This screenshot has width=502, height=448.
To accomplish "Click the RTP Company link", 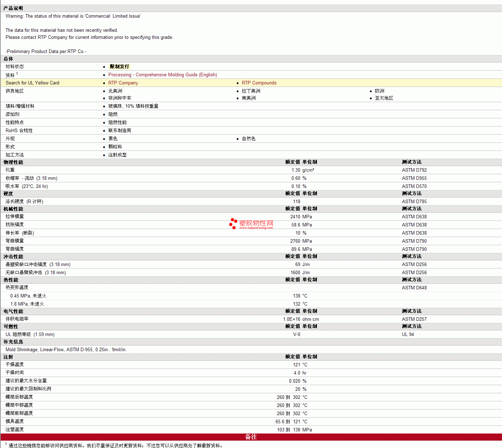I will [x=123, y=83].
